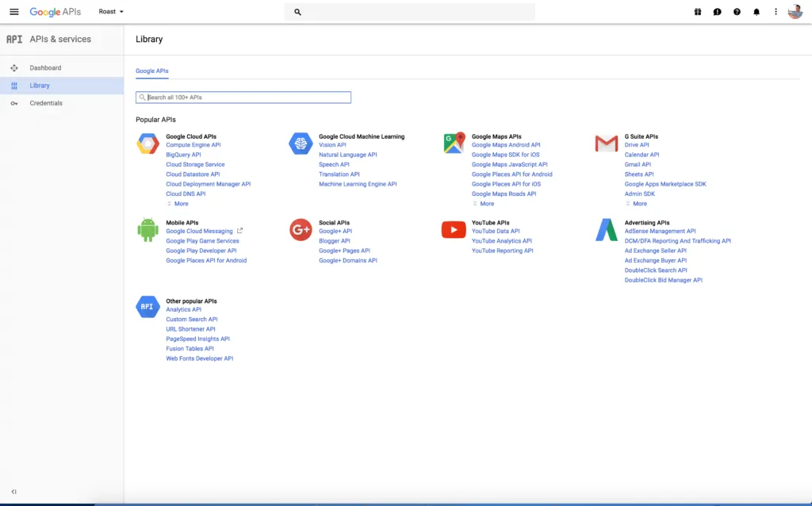The height and width of the screenshot is (506, 812).
Task: Open the Natural Language API link
Action: [348, 155]
